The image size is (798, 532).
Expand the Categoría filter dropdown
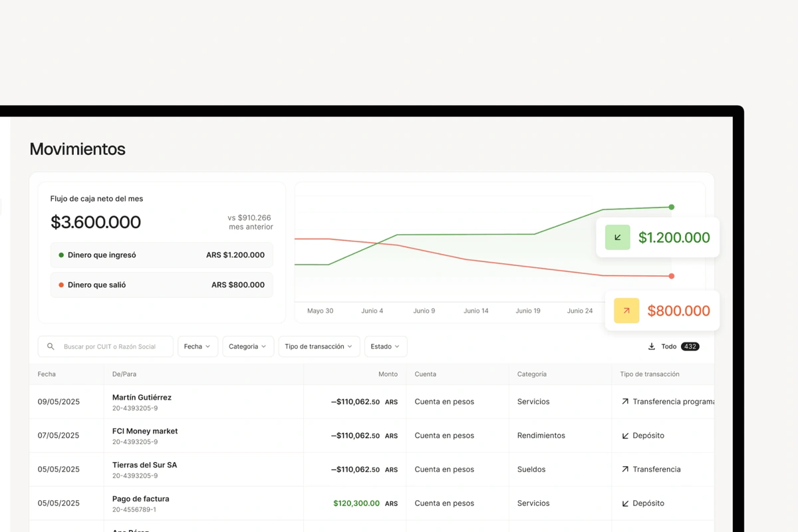tap(248, 346)
